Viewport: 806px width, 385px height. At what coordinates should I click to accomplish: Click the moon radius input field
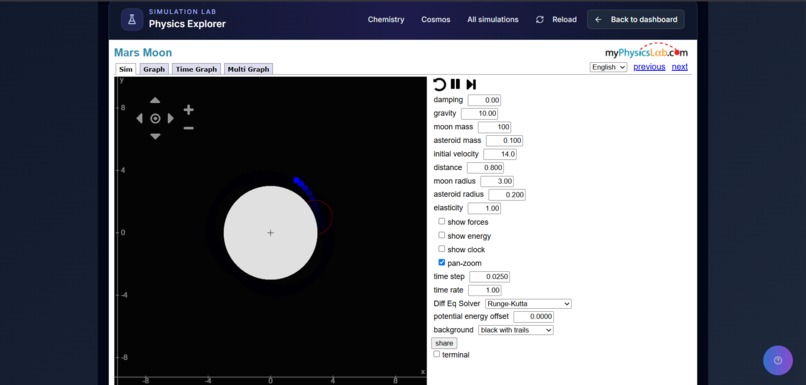point(497,181)
